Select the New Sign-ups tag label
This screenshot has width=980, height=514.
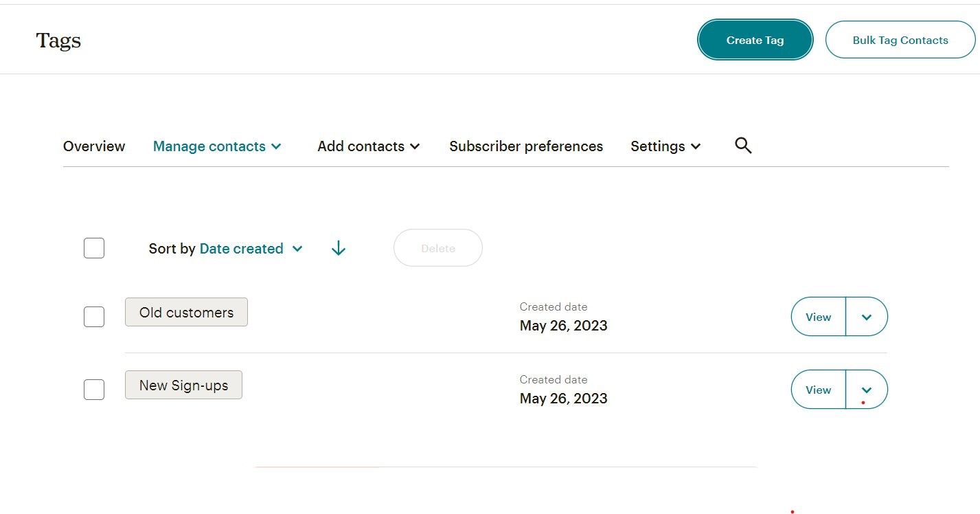183,385
